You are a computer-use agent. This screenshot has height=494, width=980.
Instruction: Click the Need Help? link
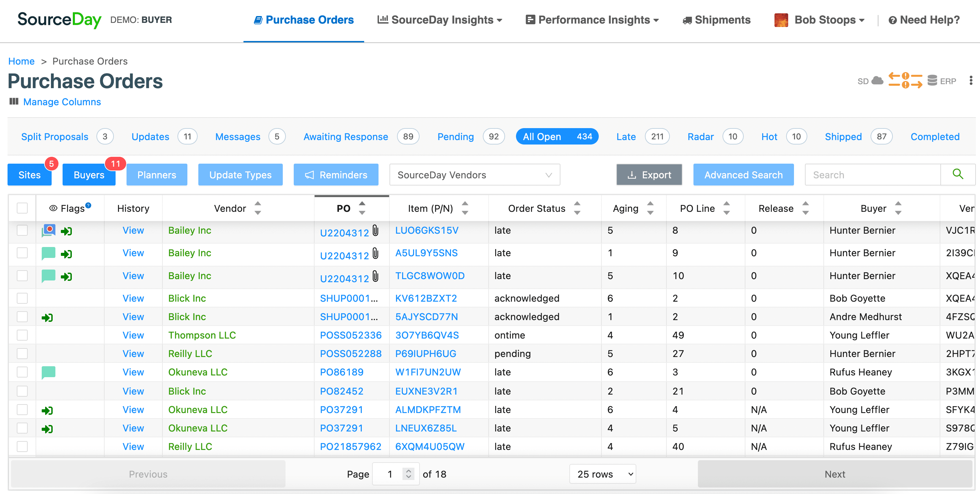[924, 20]
